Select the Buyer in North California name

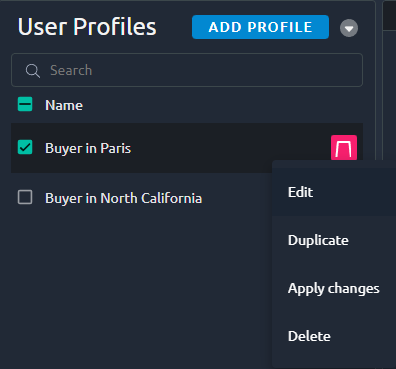coord(124,198)
